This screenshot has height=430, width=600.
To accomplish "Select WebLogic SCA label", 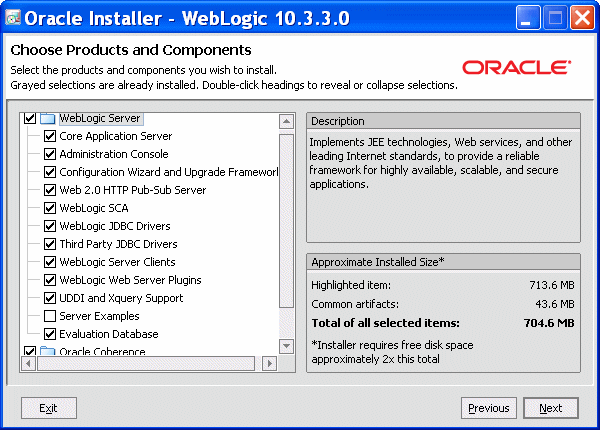I will 94,208.
